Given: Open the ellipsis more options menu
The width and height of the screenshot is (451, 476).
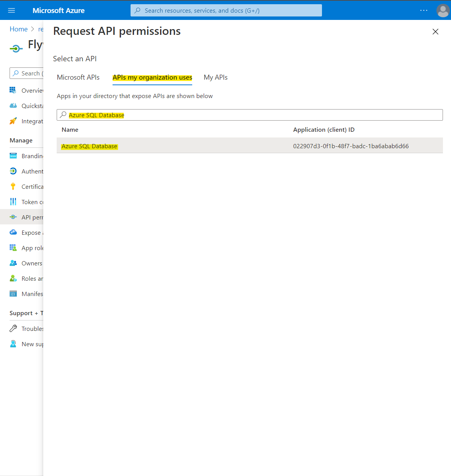Looking at the screenshot, I should click(423, 10).
